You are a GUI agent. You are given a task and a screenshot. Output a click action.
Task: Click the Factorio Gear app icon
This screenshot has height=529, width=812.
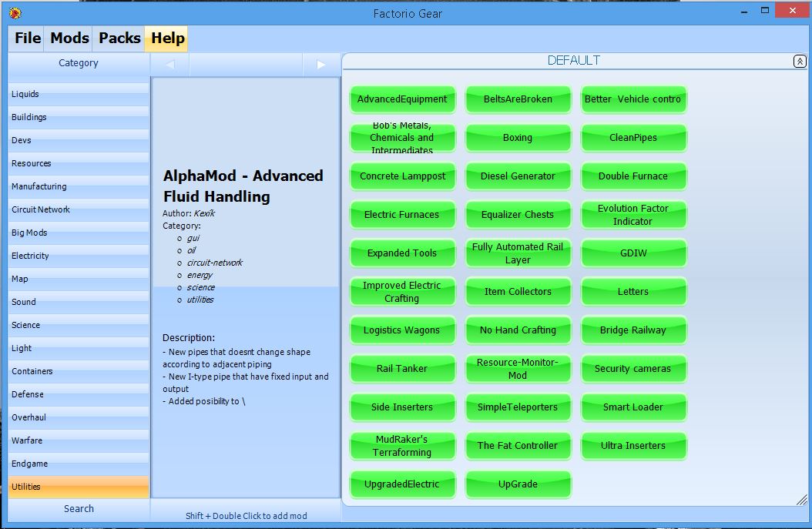point(15,12)
